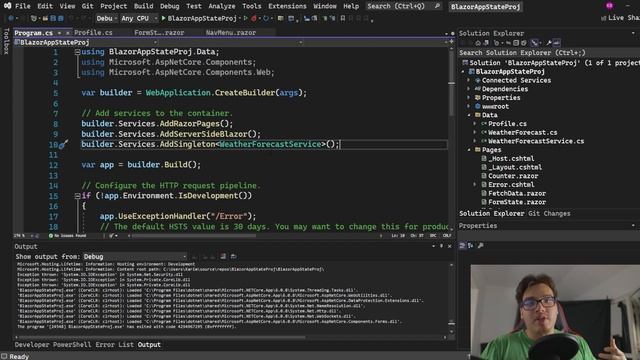Collapse the if block at line 15
This screenshot has height=360, width=640.
(x=77, y=196)
